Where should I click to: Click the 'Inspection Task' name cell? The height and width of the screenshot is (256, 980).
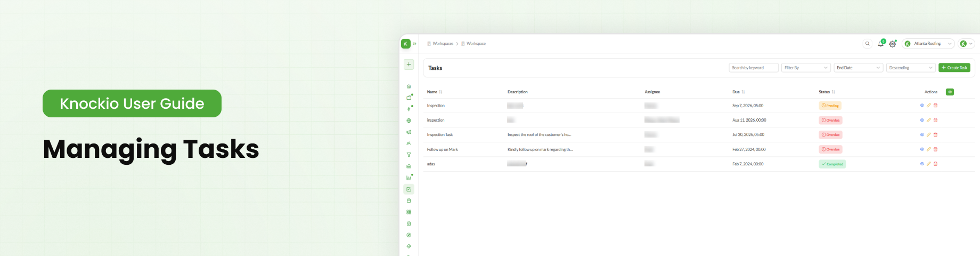(x=440, y=135)
